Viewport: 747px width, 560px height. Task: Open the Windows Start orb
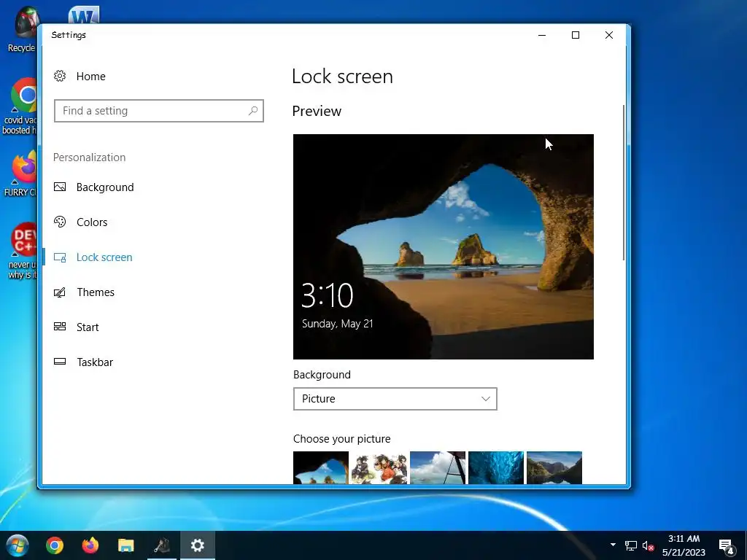pos(18,545)
